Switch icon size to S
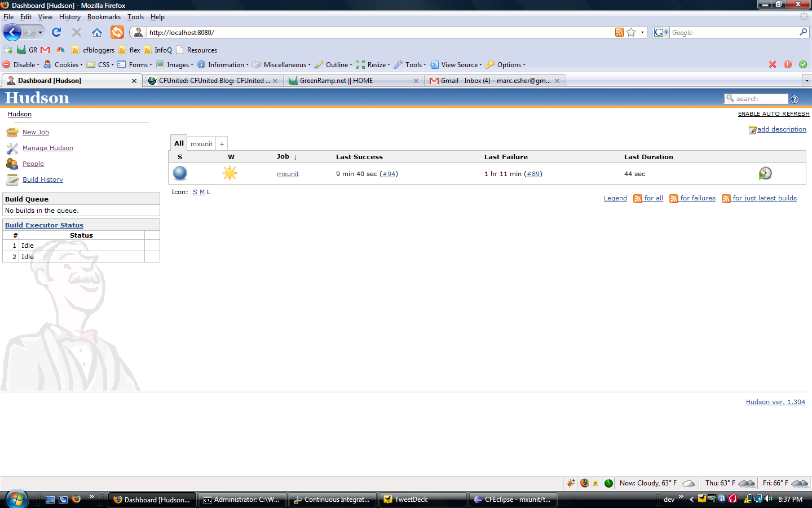This screenshot has width=812, height=508. [x=195, y=192]
